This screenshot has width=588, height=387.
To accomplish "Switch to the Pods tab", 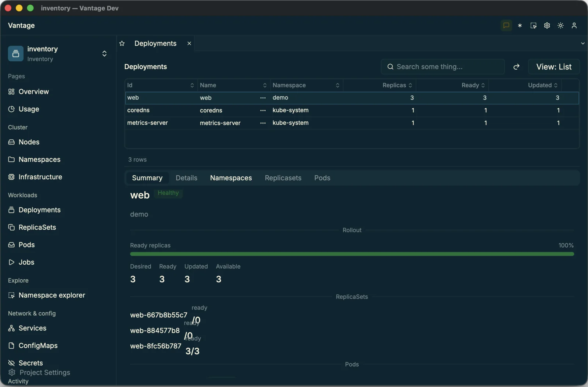I will [x=322, y=178].
